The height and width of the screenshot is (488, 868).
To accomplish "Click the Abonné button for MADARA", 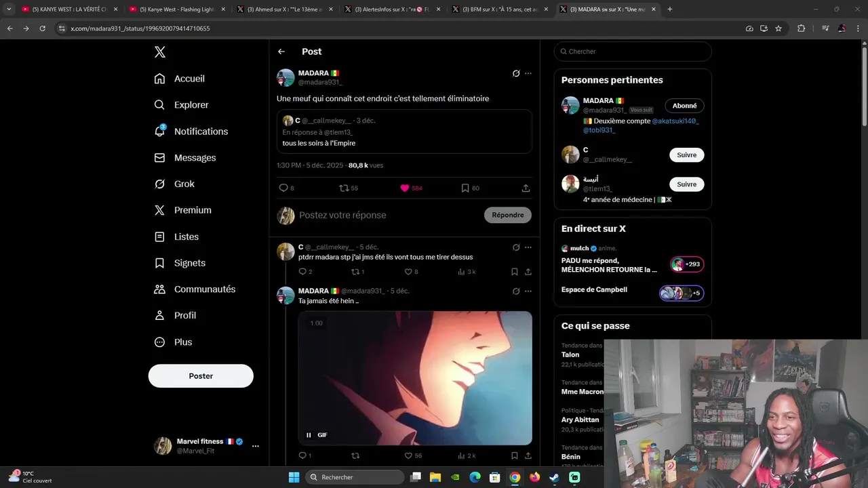I will [x=684, y=106].
